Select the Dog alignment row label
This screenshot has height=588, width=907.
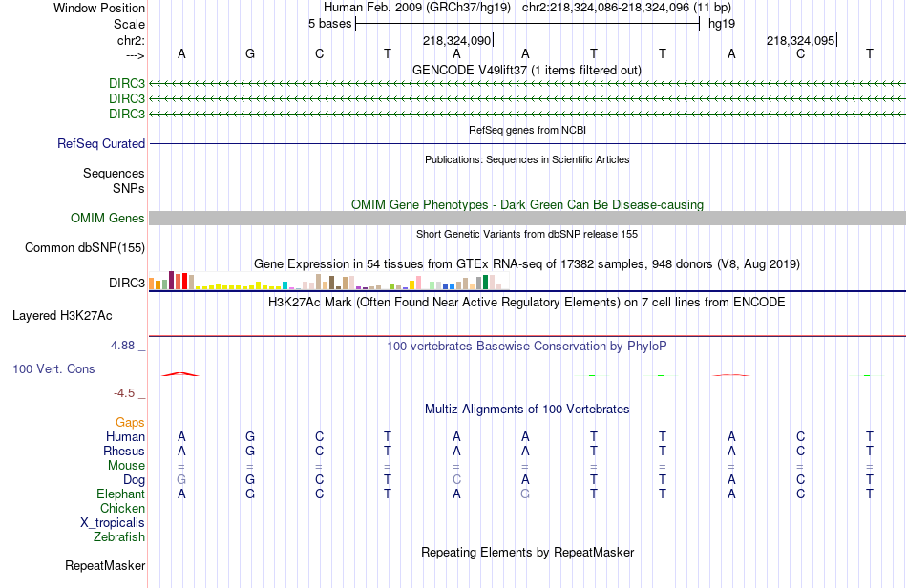134,480
